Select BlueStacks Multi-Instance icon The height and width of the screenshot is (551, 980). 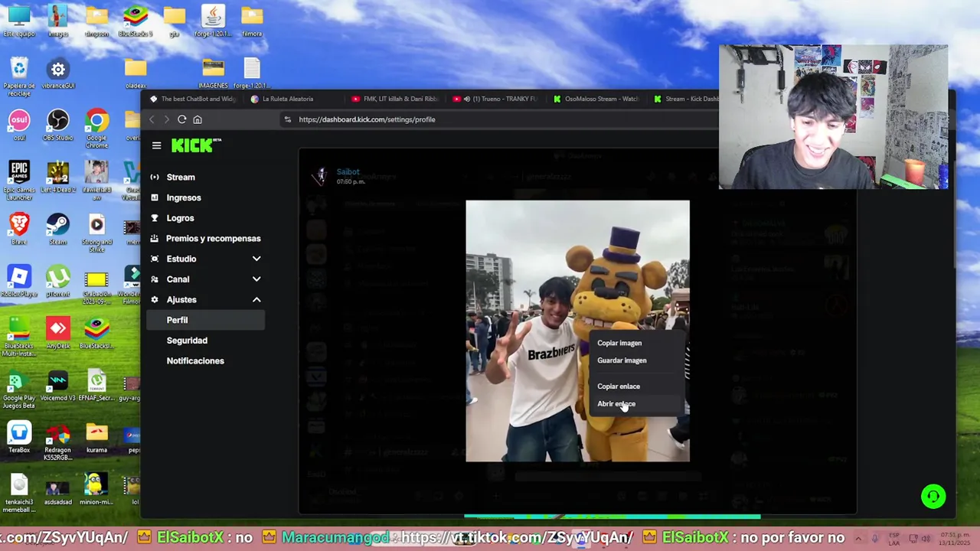19,337
